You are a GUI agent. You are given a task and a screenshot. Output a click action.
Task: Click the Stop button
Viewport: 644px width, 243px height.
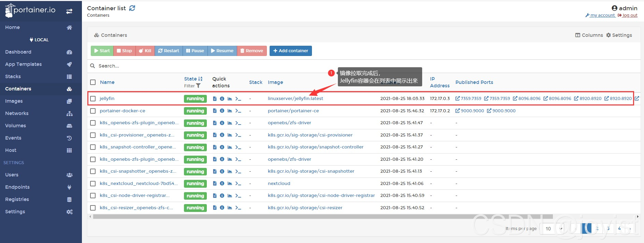coord(124,51)
